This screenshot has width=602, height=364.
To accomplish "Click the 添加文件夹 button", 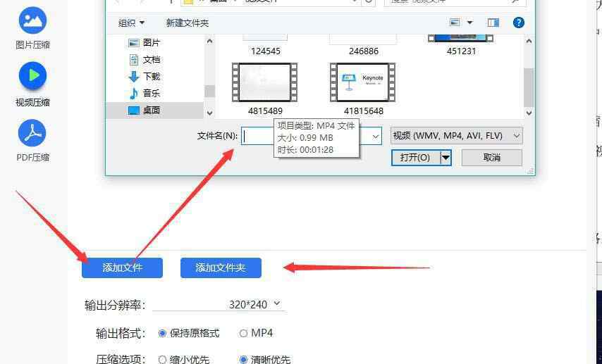I will (x=221, y=268).
